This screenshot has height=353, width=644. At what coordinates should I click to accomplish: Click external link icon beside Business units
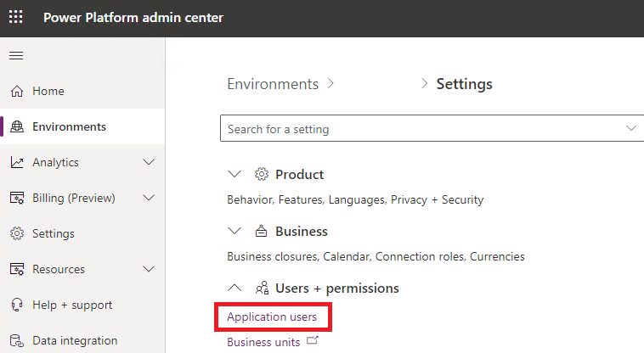313,340
